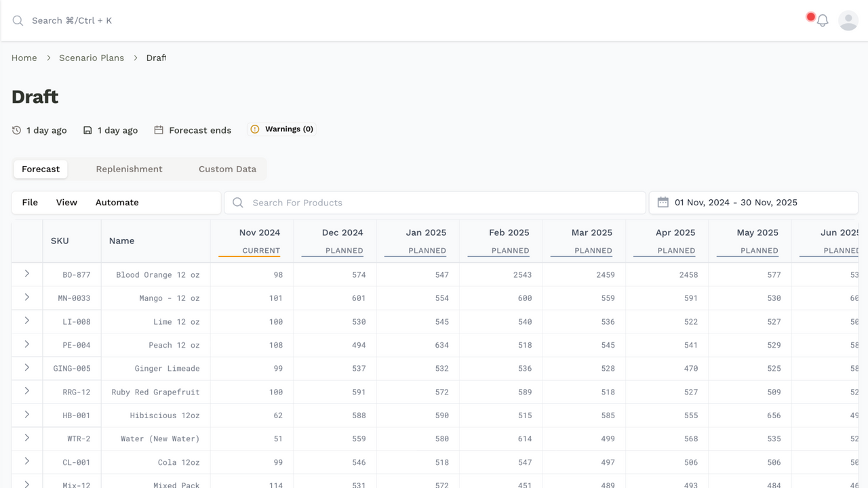Open the user avatar menu

[848, 21]
